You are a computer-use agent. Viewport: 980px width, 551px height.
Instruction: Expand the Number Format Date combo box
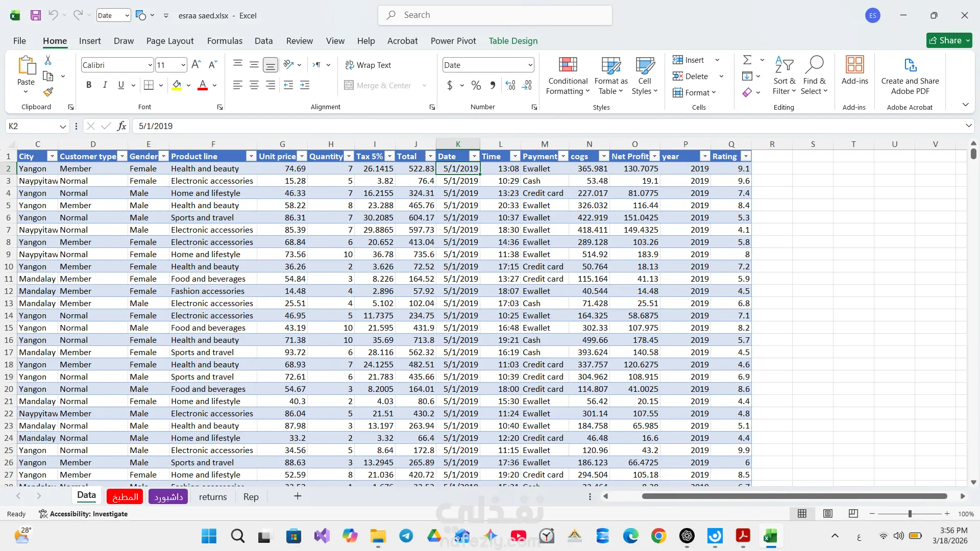[x=530, y=65]
